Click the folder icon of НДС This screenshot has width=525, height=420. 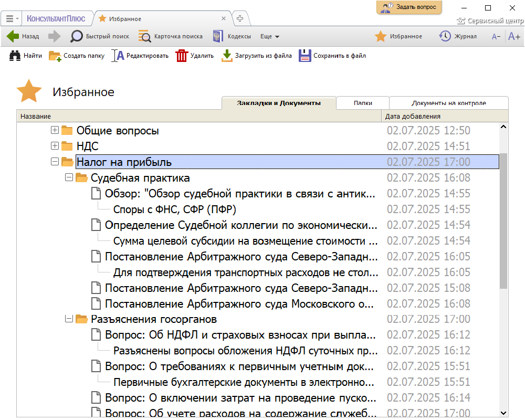[x=67, y=146]
